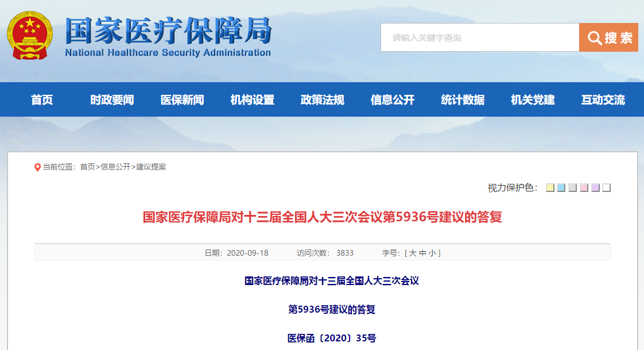The image size is (644, 350).
Task: Open the 首页 navigation menu item
Action: [x=42, y=99]
